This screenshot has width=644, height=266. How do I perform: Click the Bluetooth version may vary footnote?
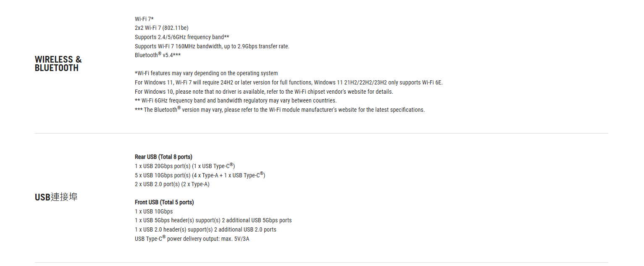[280, 110]
